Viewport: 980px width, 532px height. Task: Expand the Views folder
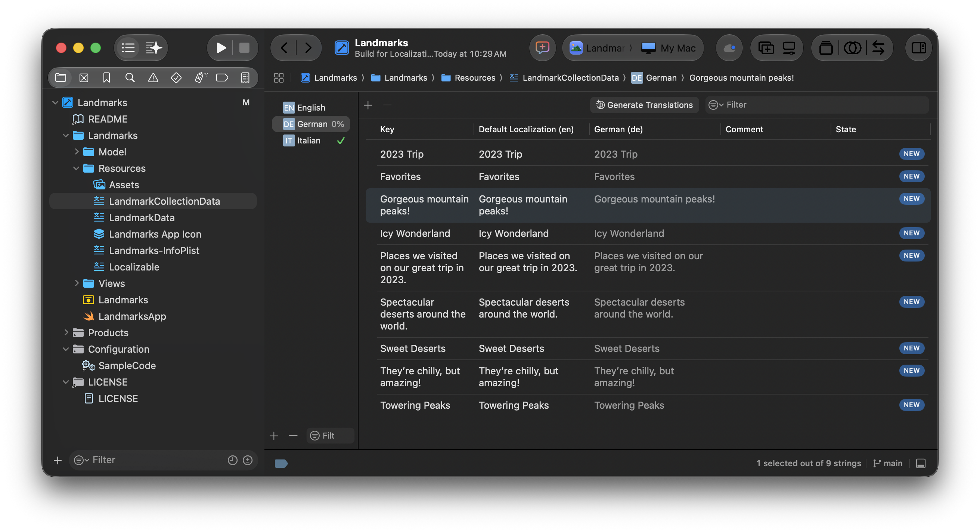click(77, 283)
